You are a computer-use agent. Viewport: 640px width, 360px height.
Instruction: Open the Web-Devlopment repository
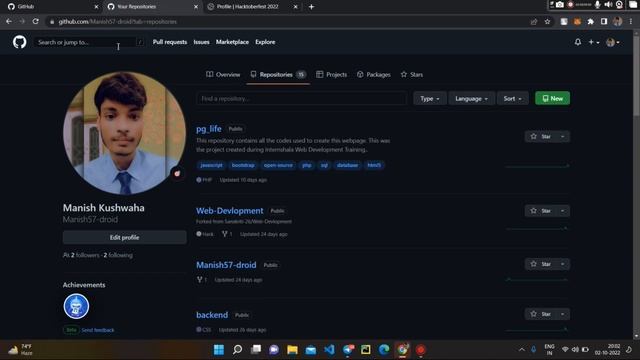tap(230, 211)
